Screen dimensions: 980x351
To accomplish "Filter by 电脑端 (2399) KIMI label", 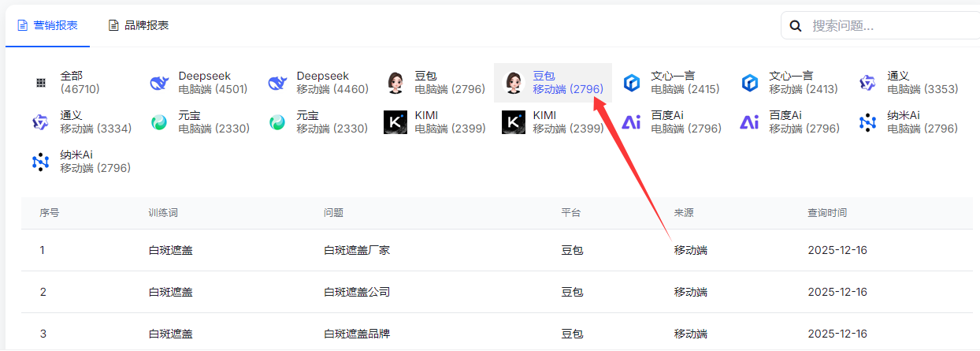I will click(x=451, y=129).
